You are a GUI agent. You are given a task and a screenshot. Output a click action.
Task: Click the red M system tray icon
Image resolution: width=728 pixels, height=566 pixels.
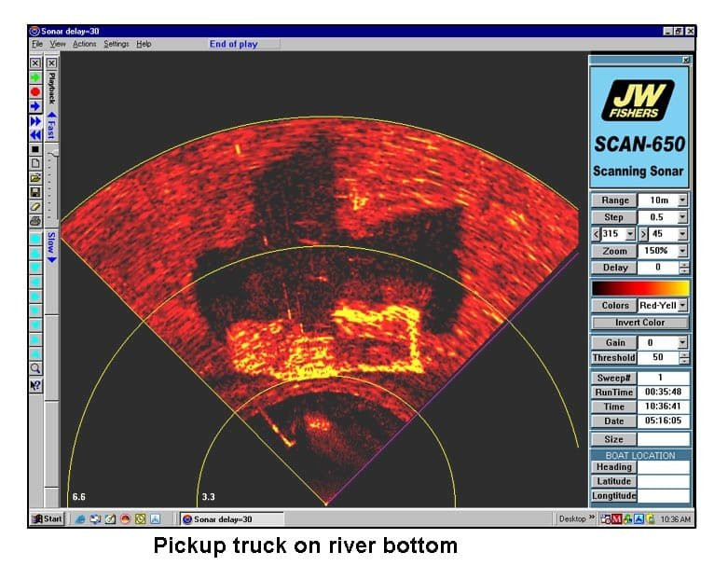(x=616, y=519)
